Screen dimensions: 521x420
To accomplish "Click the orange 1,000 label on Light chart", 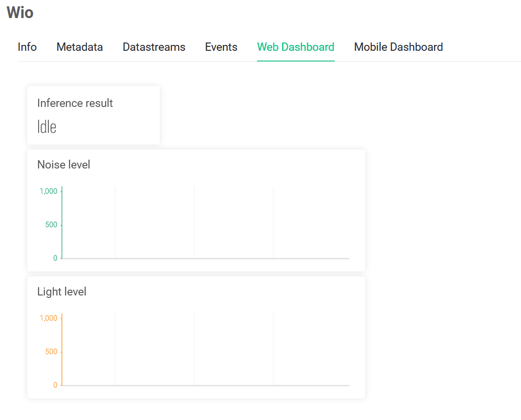I will [x=48, y=318].
